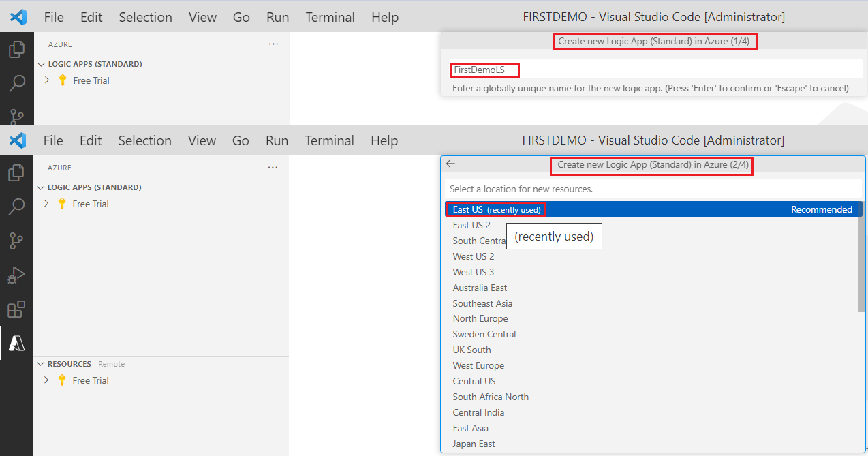This screenshot has width=868, height=456.
Task: Open the Extensions view in the activity bar
Action: tap(16, 309)
